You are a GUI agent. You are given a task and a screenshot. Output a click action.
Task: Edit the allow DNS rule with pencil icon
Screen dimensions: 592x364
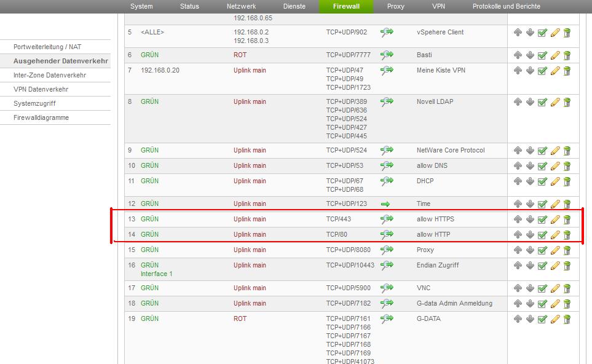click(555, 166)
